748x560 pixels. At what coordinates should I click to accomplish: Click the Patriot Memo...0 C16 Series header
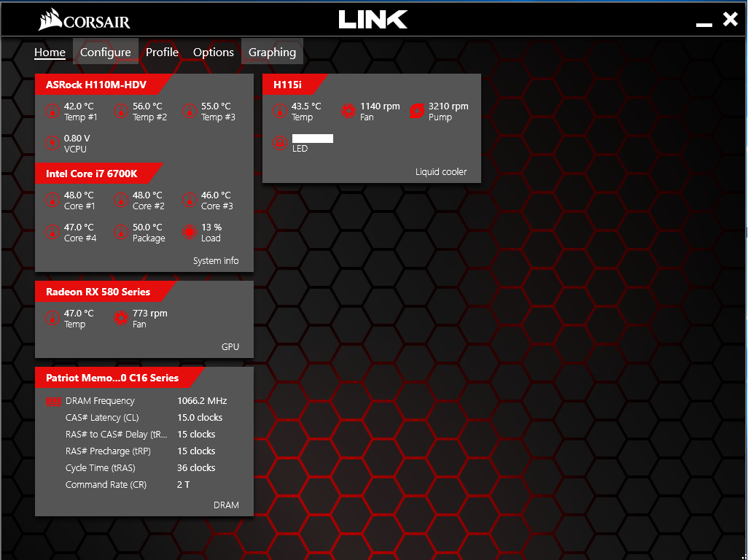pyautogui.click(x=112, y=378)
